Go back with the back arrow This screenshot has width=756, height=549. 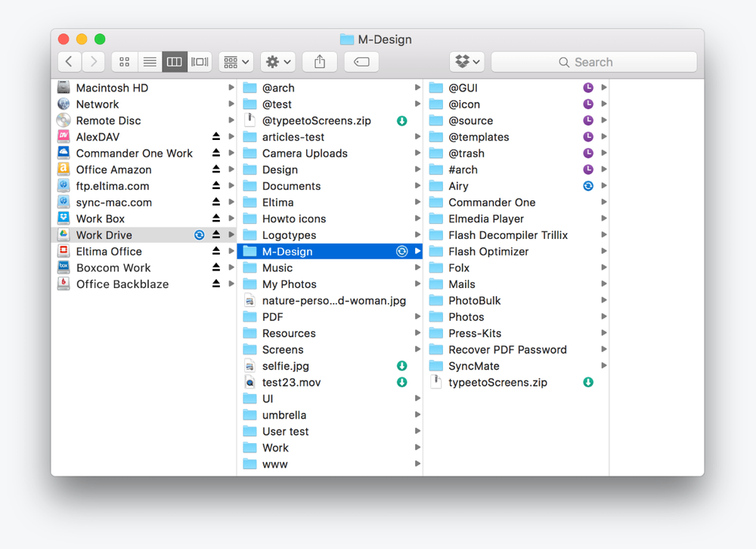[69, 62]
